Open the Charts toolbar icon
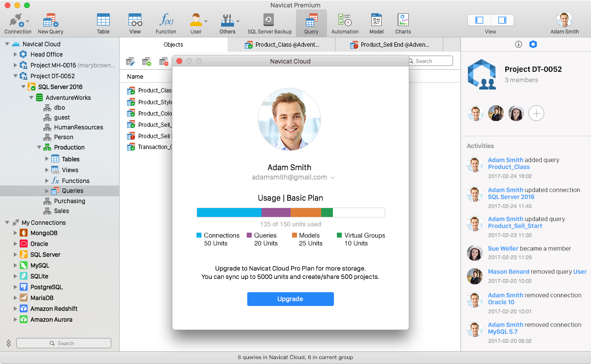The width and height of the screenshot is (591, 364). [403, 23]
